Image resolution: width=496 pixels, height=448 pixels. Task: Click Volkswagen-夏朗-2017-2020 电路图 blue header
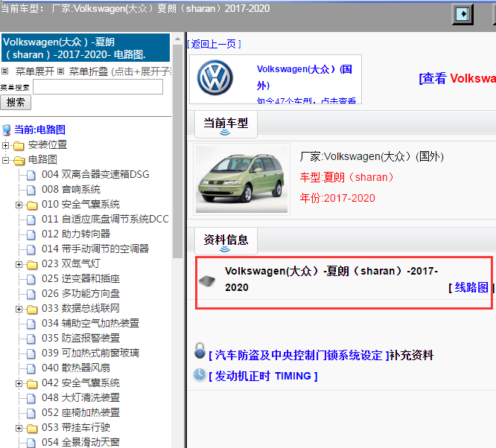pos(86,48)
